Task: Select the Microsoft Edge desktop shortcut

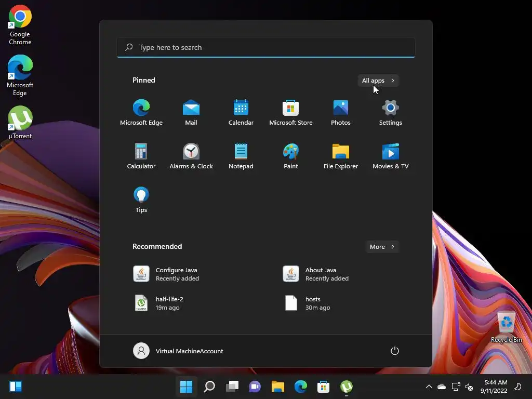Action: (x=20, y=75)
